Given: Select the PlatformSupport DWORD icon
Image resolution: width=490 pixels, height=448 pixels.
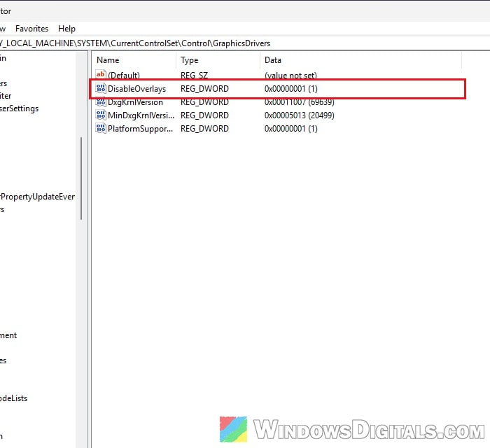Looking at the screenshot, I should click(101, 128).
